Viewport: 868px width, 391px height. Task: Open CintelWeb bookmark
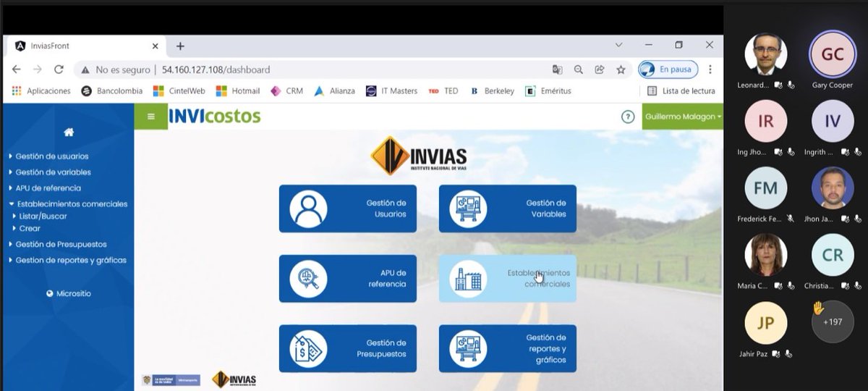click(x=179, y=91)
